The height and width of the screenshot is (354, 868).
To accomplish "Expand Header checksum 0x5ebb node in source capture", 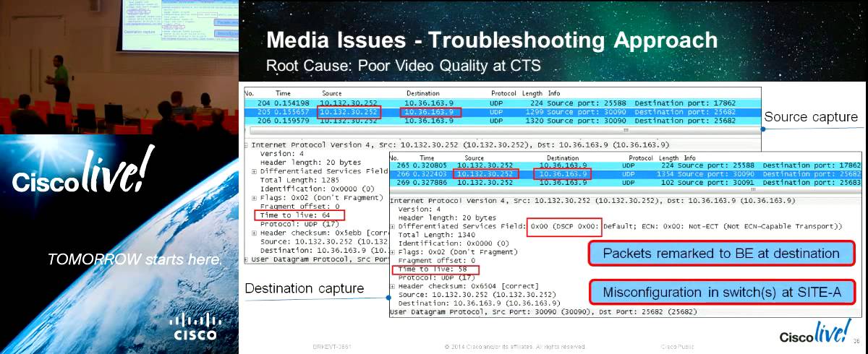I will (x=253, y=232).
